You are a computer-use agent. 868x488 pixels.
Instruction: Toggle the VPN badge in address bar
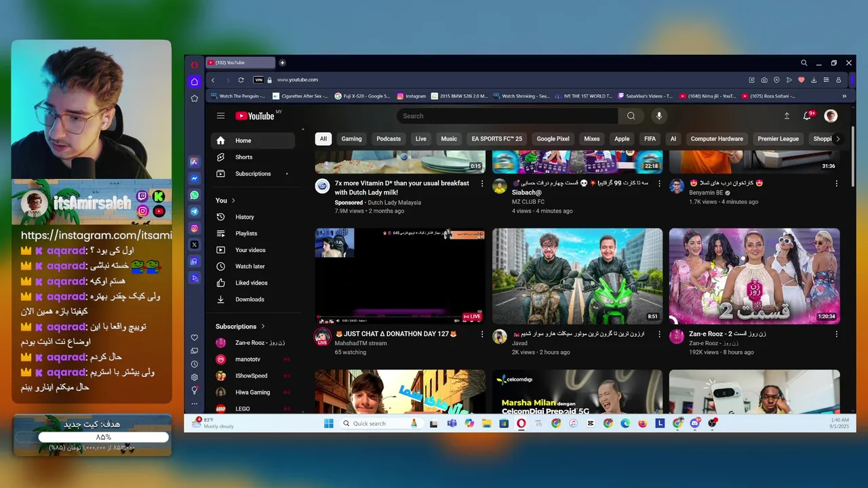point(258,80)
